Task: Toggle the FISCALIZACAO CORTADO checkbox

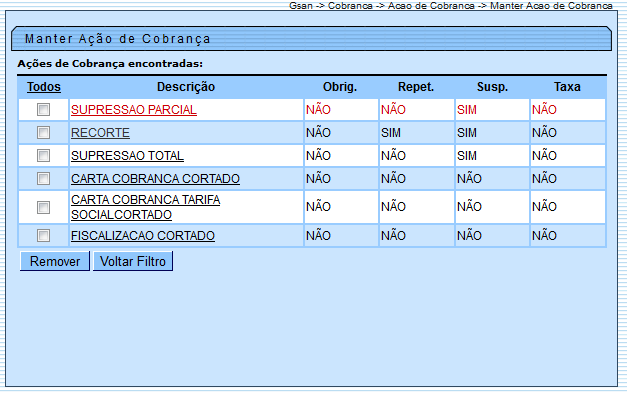Action: click(x=43, y=235)
